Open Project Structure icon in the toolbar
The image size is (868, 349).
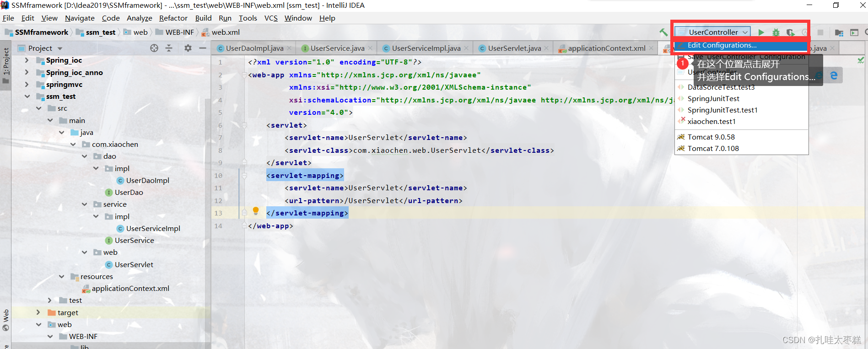click(x=839, y=32)
